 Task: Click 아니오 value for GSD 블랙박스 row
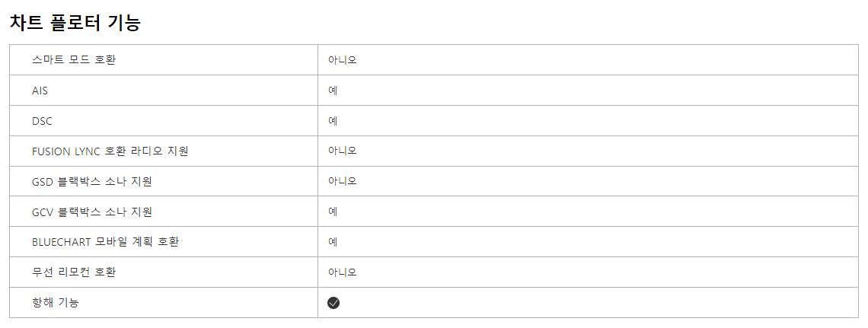coord(342,182)
